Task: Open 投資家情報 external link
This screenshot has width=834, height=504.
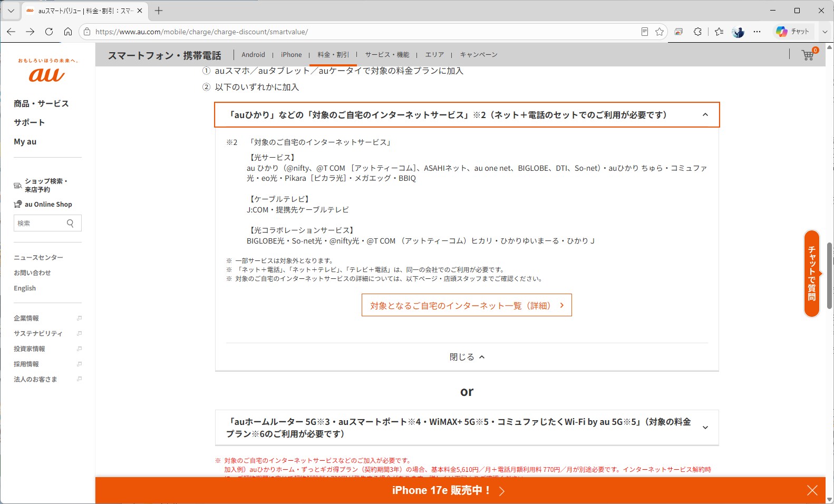Action: (47, 348)
